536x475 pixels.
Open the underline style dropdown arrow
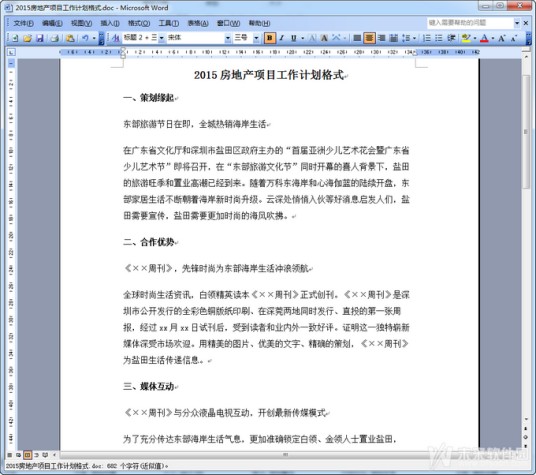[303, 38]
